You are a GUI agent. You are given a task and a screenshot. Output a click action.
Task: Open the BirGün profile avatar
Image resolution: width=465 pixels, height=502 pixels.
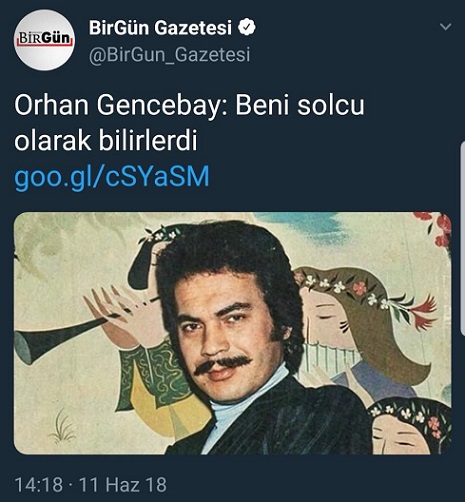tap(45, 40)
